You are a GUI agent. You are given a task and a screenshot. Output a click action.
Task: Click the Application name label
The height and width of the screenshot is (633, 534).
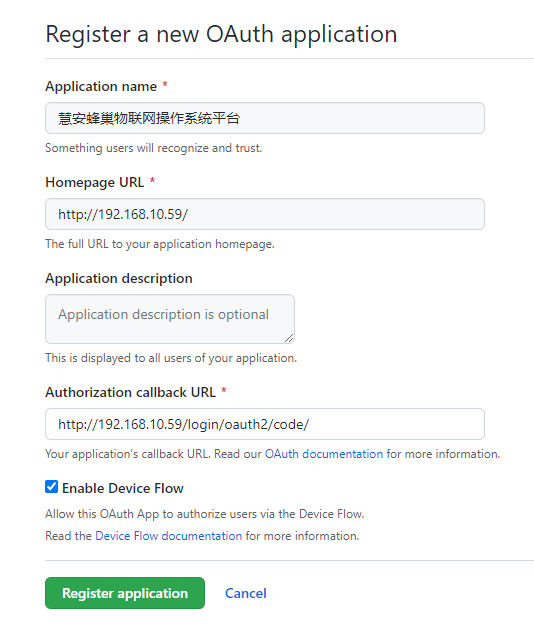(101, 86)
